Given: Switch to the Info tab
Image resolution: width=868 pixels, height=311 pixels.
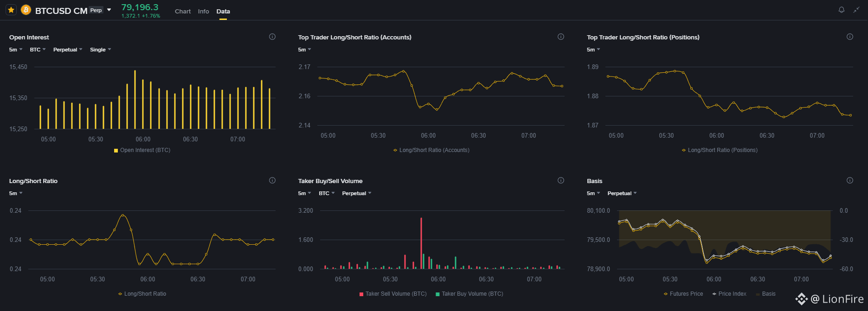Looking at the screenshot, I should (x=203, y=11).
